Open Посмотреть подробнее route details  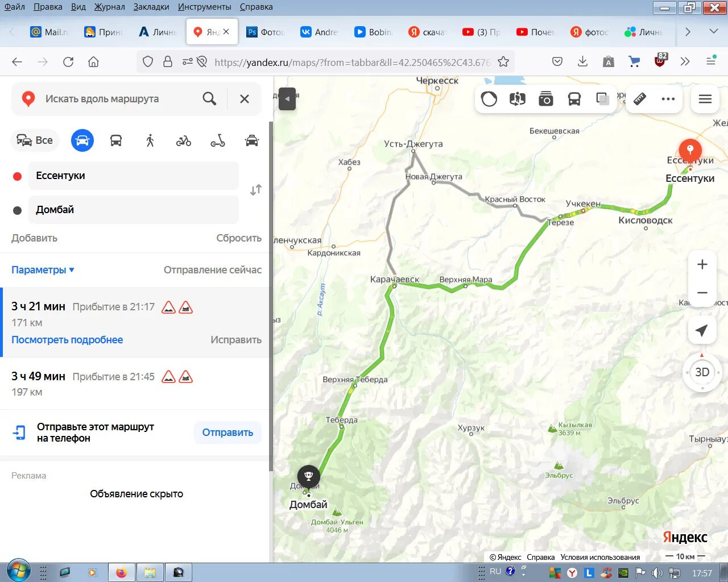(67, 340)
